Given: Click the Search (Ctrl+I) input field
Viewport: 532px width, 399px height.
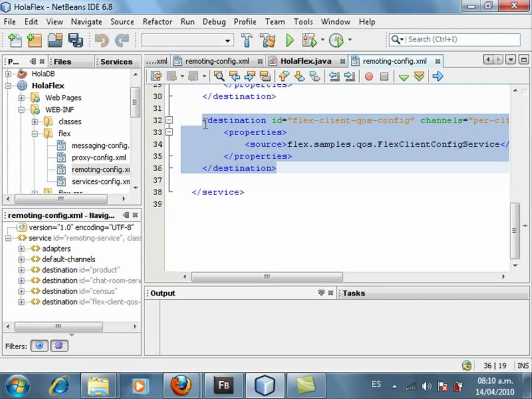Looking at the screenshot, I should click(463, 39).
